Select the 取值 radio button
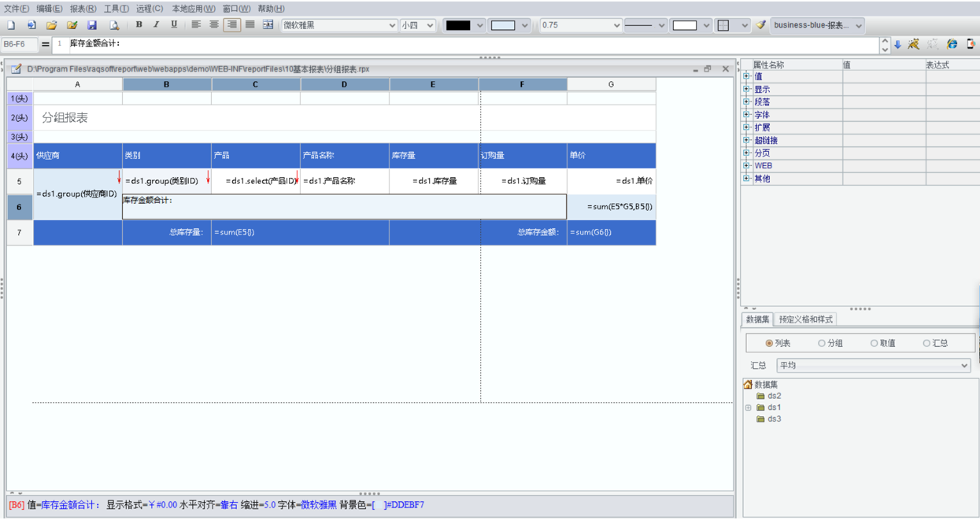Screen dimensions: 980x520 [x=874, y=343]
